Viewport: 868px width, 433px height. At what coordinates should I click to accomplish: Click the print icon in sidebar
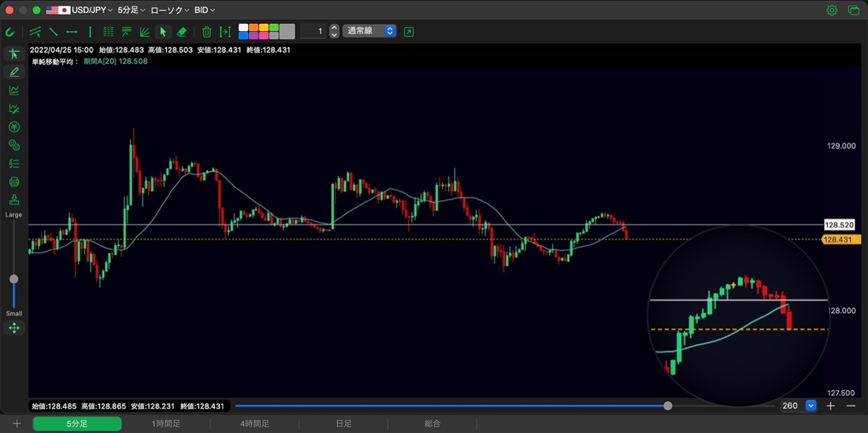14,181
